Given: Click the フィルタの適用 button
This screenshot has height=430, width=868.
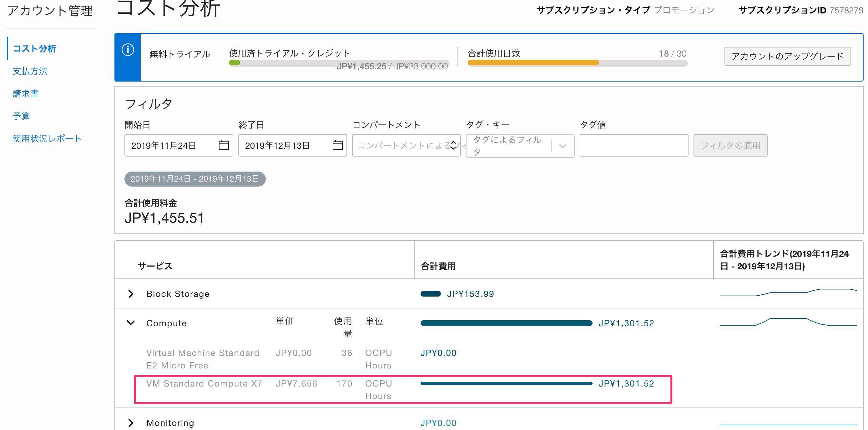Looking at the screenshot, I should pyautogui.click(x=730, y=145).
